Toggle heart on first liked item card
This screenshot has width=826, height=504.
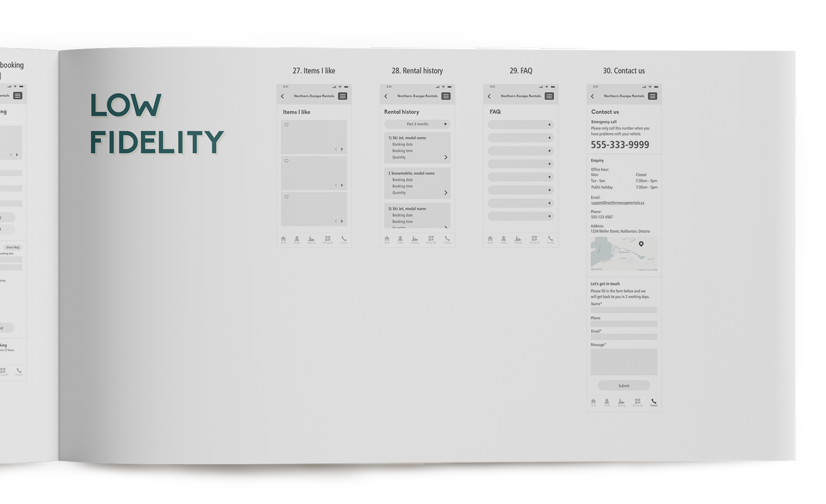(x=287, y=125)
